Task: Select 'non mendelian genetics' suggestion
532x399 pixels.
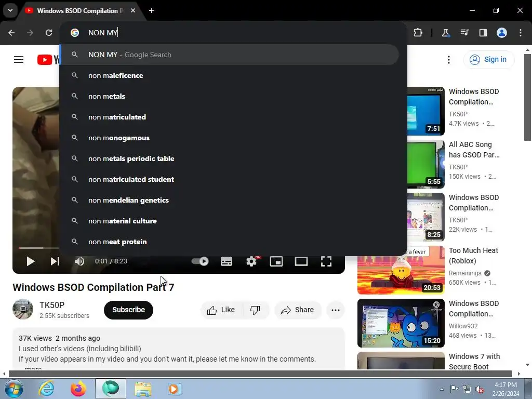Action: pyautogui.click(x=229, y=200)
